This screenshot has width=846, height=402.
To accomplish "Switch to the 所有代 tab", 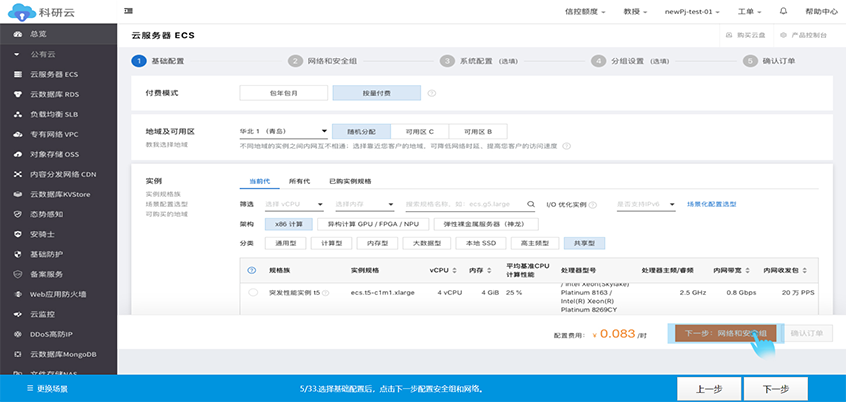I will click(x=300, y=181).
